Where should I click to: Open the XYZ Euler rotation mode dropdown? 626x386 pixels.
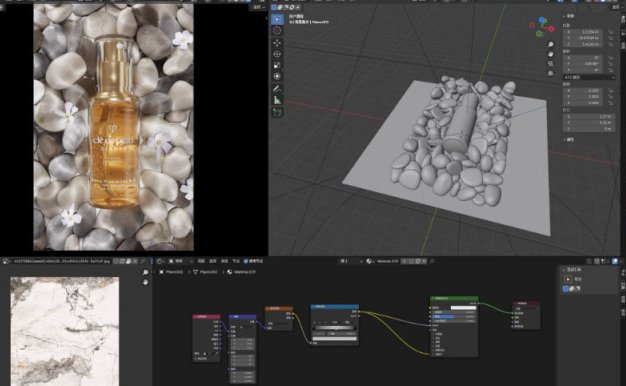point(589,77)
